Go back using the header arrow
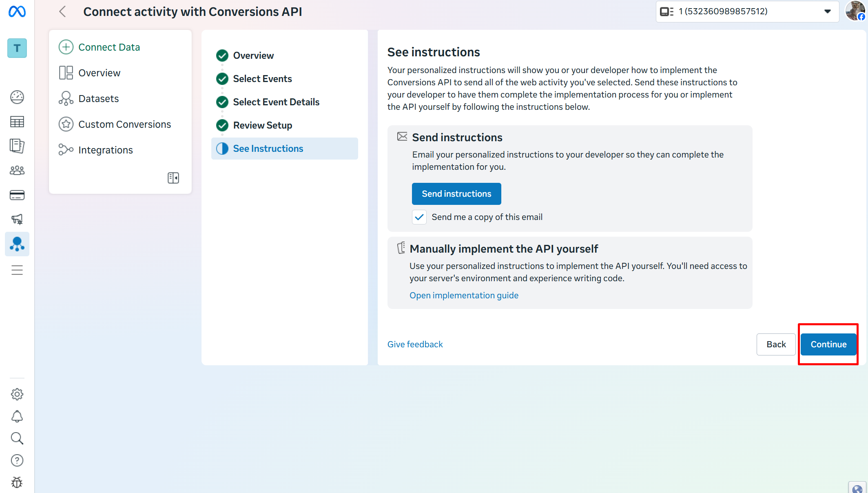 tap(62, 12)
